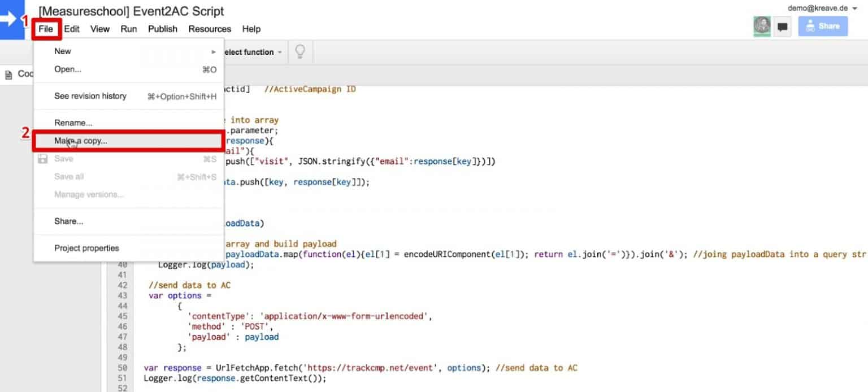Click the Code.gs file icon in the sidebar
The width and height of the screenshot is (868, 392).
pos(8,73)
